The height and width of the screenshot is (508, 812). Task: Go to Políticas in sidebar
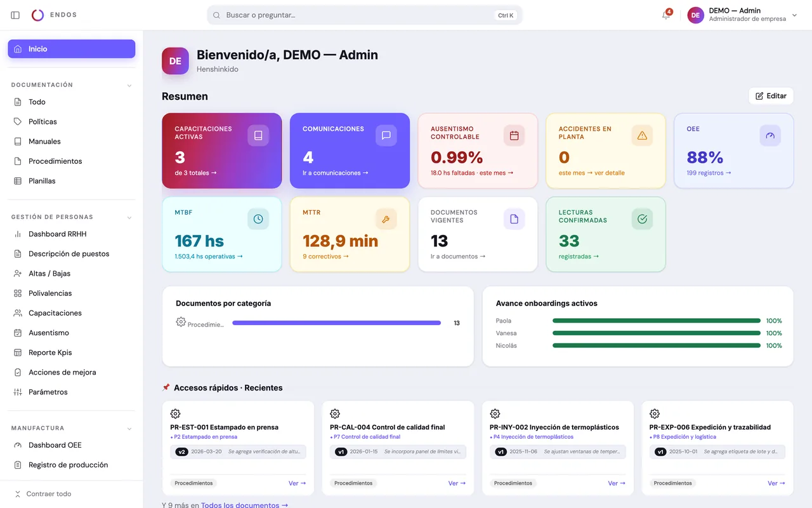[x=72, y=121]
